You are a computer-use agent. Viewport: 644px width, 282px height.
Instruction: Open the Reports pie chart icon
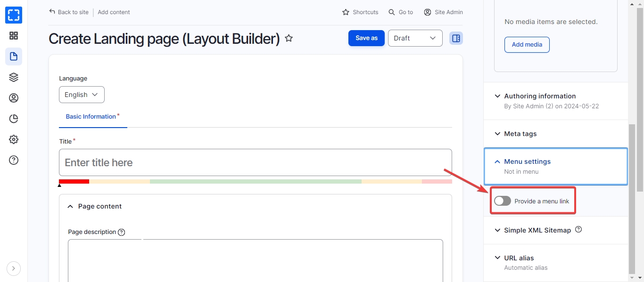(14, 119)
